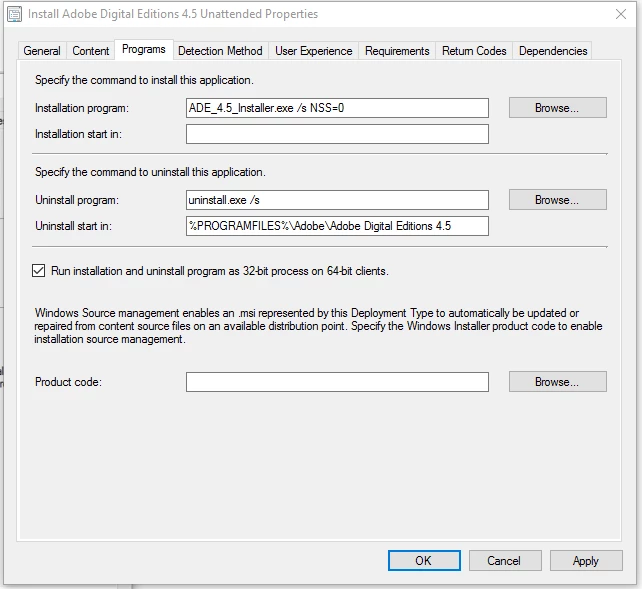Confirm with the OK button
642x589 pixels.
424,560
